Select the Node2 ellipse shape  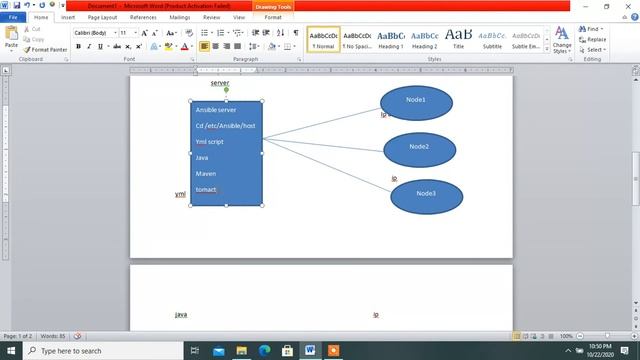pyautogui.click(x=419, y=150)
